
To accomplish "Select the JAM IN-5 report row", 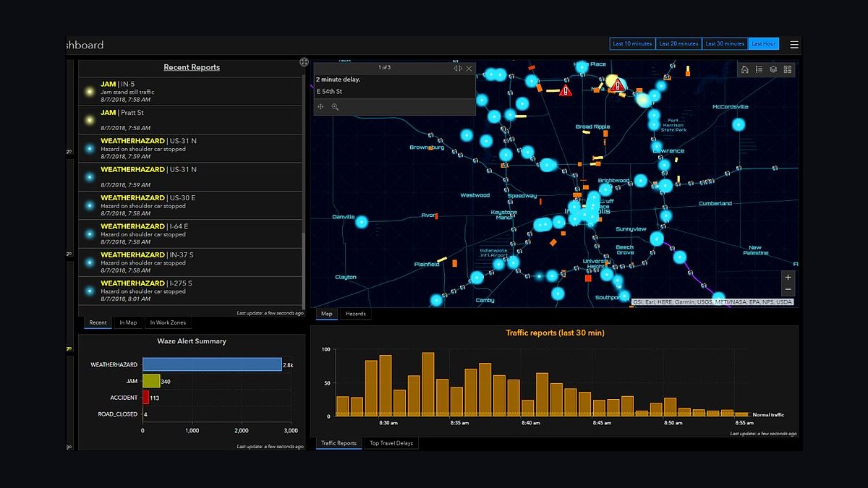I will (x=192, y=92).
